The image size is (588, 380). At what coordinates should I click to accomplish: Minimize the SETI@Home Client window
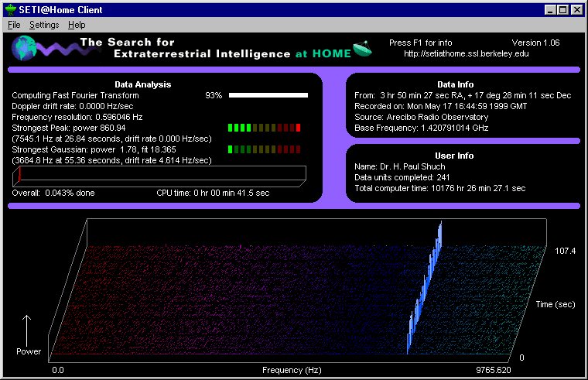click(550, 10)
